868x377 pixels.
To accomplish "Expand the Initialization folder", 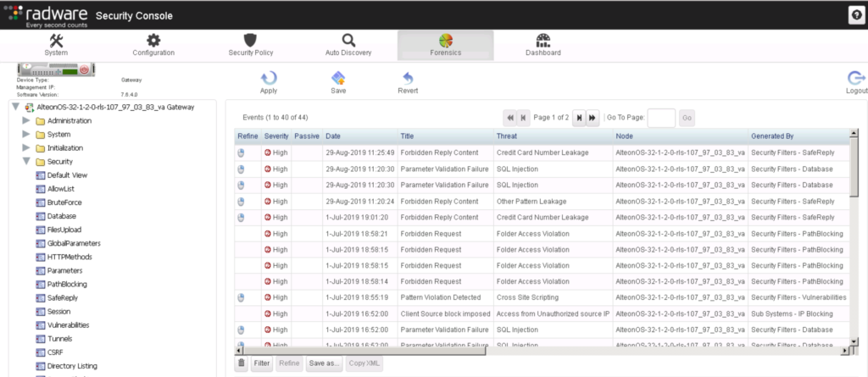I will click(26, 147).
